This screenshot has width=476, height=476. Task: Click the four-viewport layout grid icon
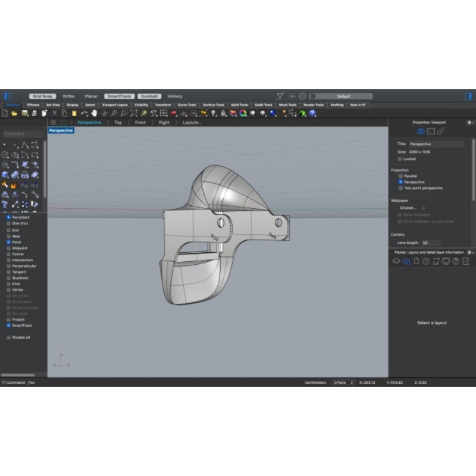[x=53, y=123]
